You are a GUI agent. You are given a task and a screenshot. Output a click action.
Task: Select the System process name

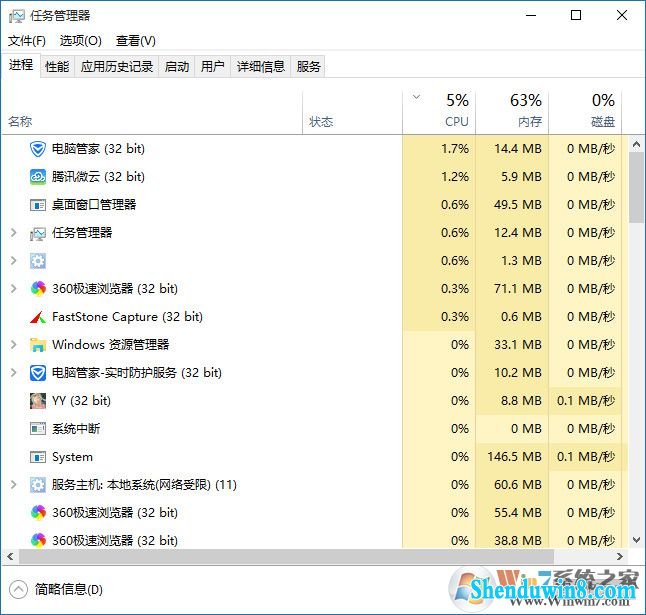73,457
